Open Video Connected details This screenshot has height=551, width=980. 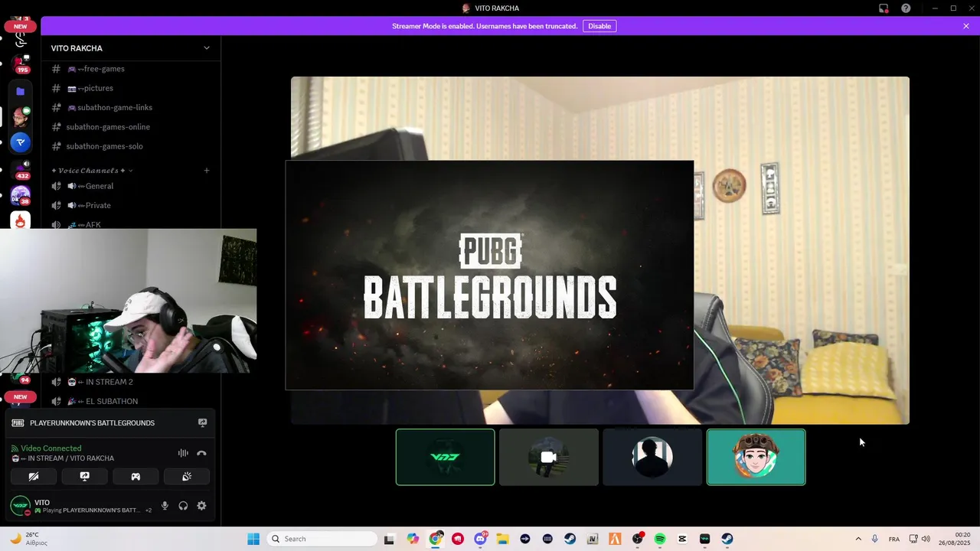point(51,448)
